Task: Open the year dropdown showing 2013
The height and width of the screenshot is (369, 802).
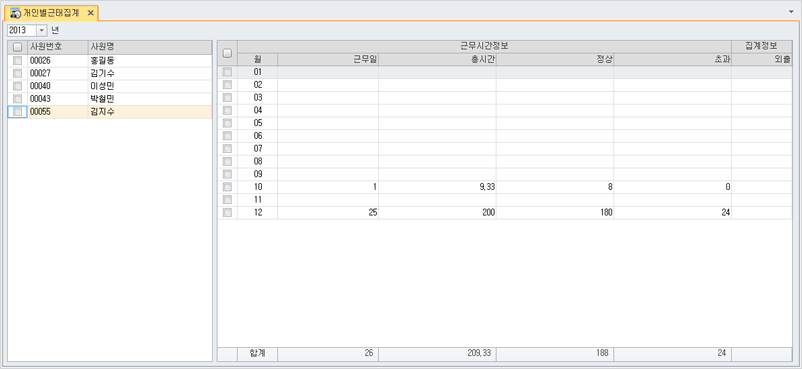Action: point(42,30)
